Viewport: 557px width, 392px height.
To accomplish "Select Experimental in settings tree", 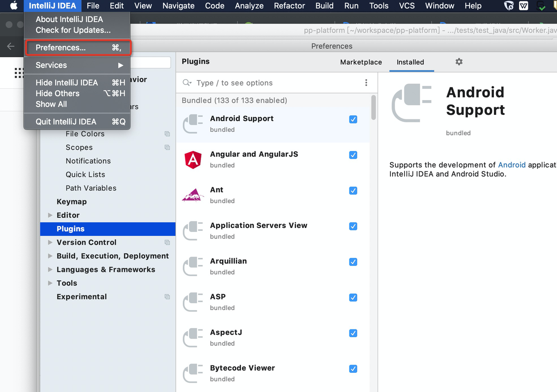I will pos(81,297).
